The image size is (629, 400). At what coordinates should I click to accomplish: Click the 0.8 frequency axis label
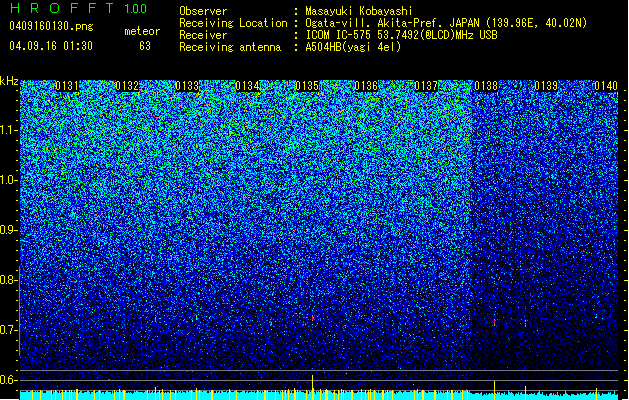click(x=8, y=280)
